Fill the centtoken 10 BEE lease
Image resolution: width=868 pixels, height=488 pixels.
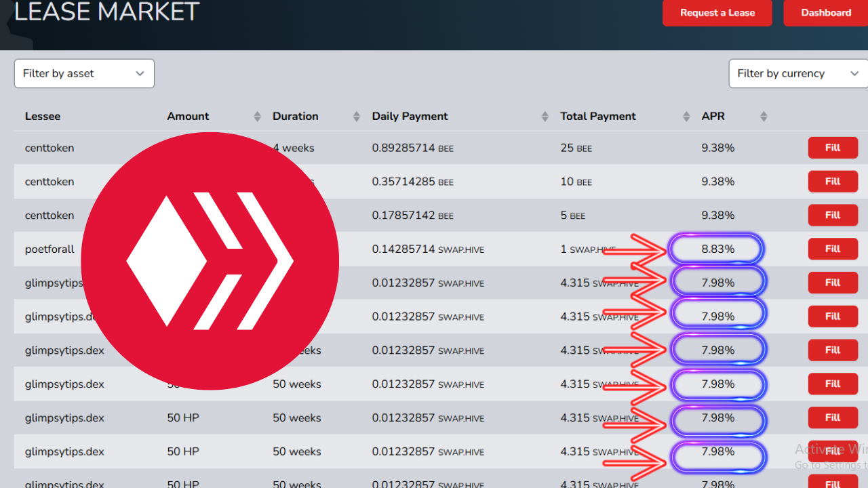coord(833,182)
